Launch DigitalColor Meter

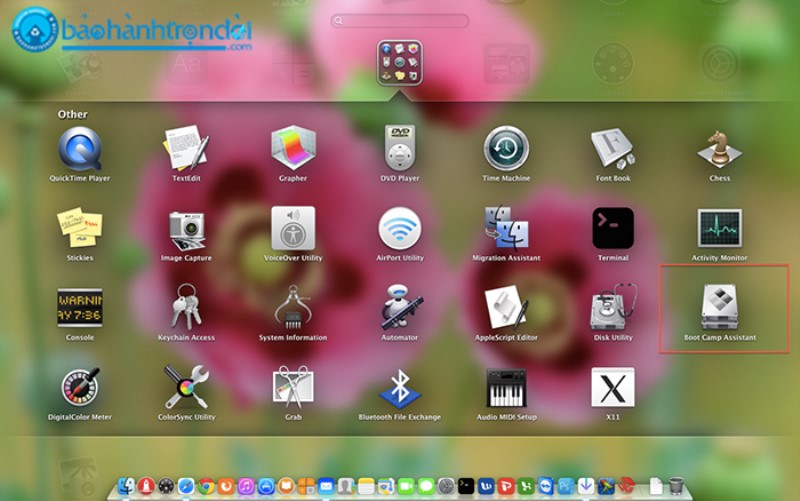(80, 387)
